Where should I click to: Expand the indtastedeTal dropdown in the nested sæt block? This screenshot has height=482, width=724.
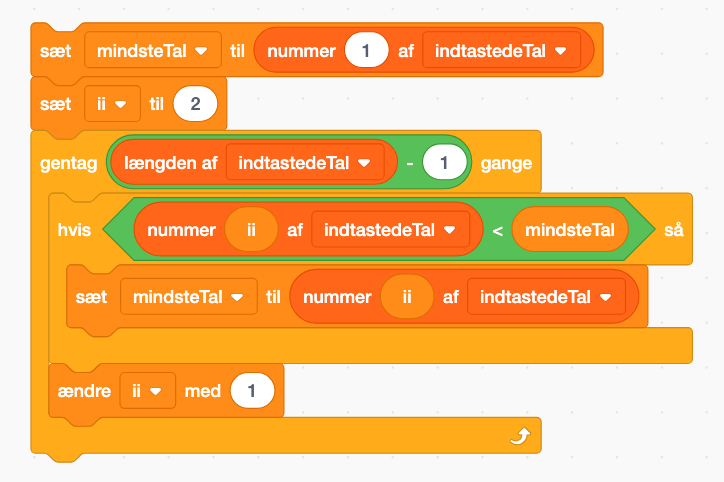click(605, 297)
